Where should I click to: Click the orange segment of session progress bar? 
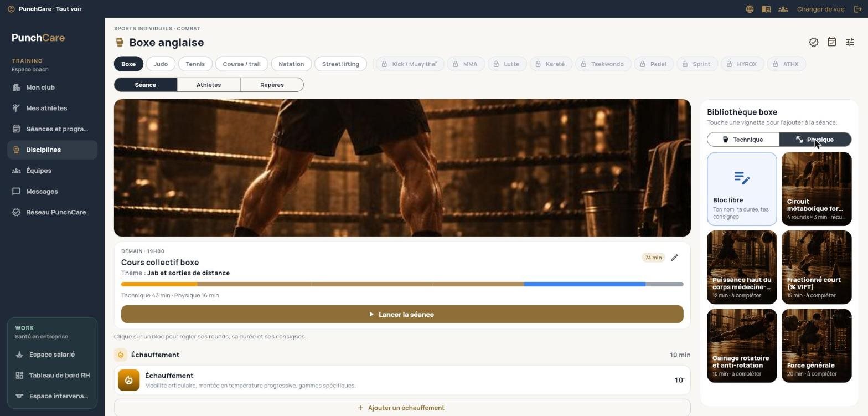tap(159, 284)
